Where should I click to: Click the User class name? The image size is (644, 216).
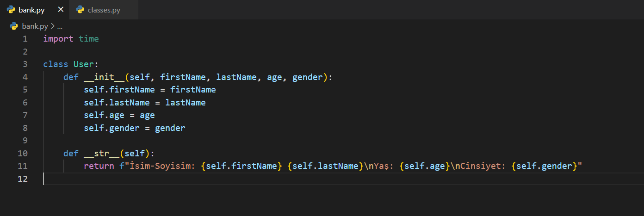click(83, 64)
